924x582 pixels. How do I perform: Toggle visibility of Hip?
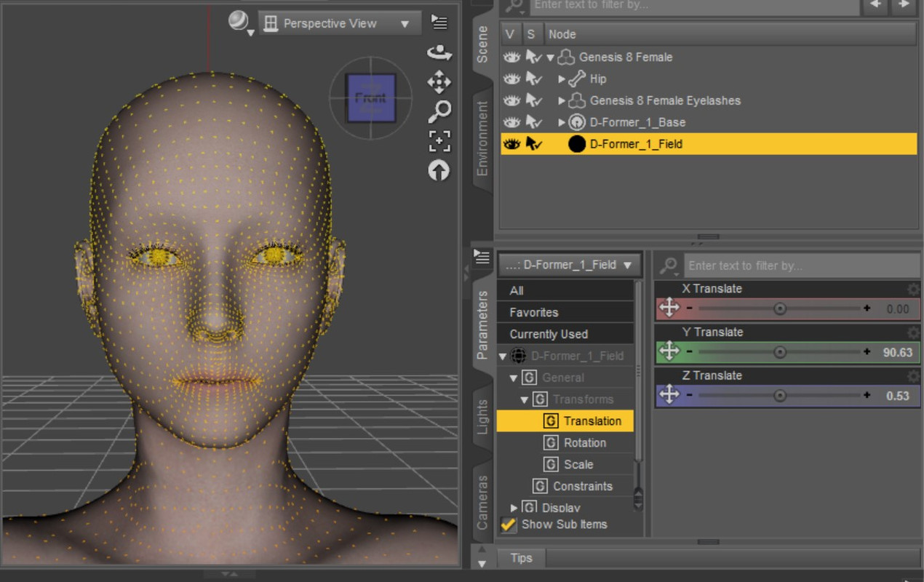coord(512,79)
